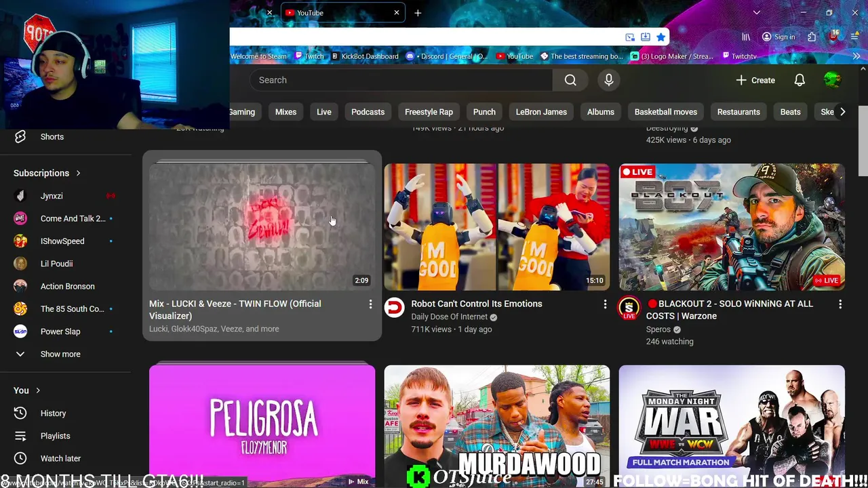Expand the Subscriptions section chevron
Viewport: 868px width, 488px height.
tap(78, 173)
